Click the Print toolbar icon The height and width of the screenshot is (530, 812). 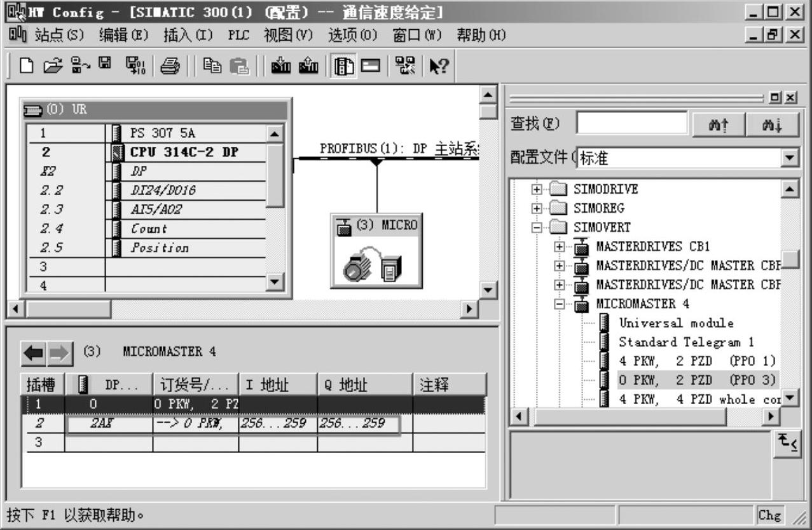point(170,66)
